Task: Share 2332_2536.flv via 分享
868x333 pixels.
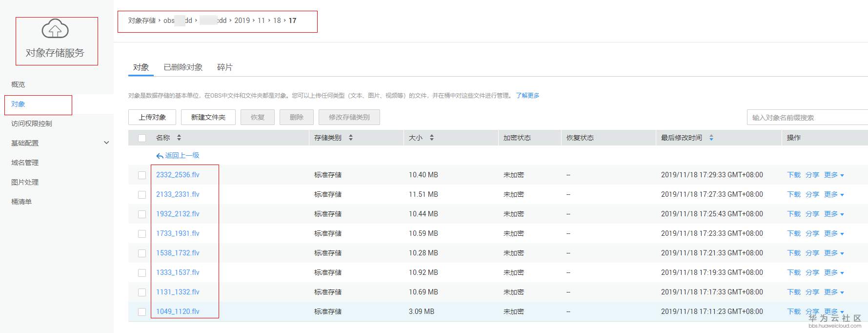Action: tap(812, 175)
